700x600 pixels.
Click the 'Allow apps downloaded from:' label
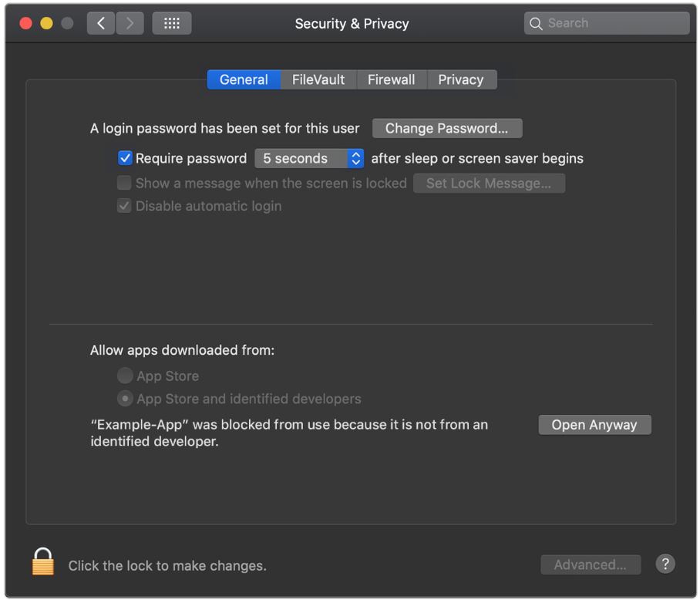coord(182,350)
